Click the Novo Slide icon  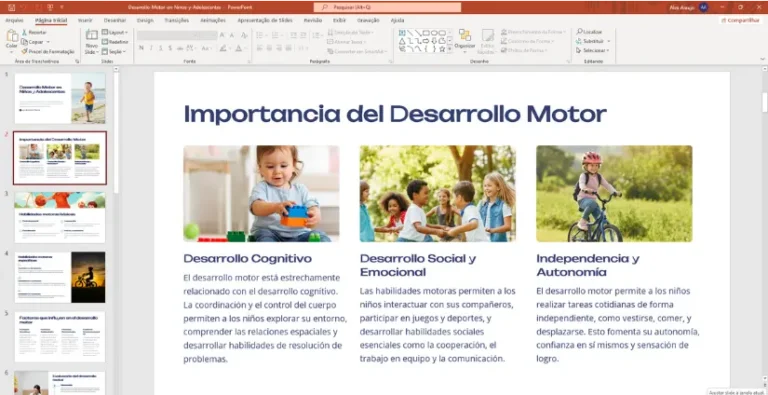coord(92,35)
